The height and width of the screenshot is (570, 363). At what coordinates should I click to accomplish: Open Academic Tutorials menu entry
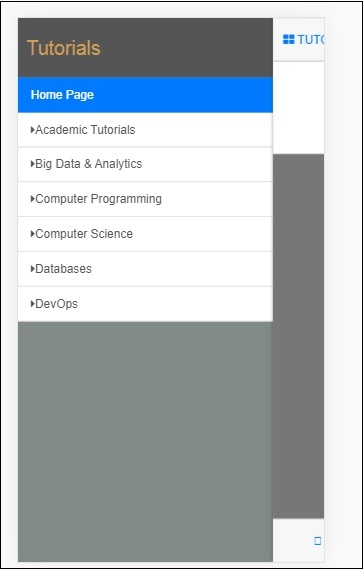(85, 130)
